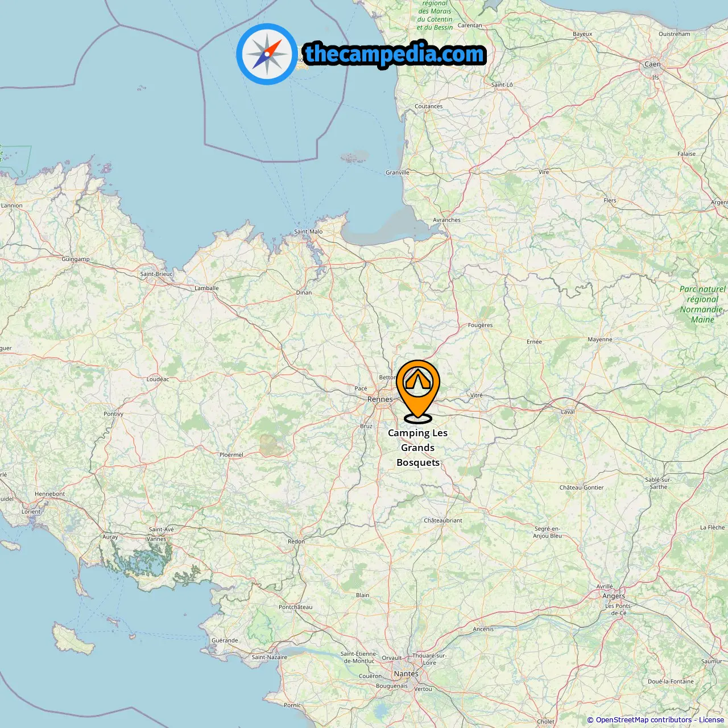This screenshot has width=728, height=728.
Task: Select the Caen city label
Action: point(652,64)
